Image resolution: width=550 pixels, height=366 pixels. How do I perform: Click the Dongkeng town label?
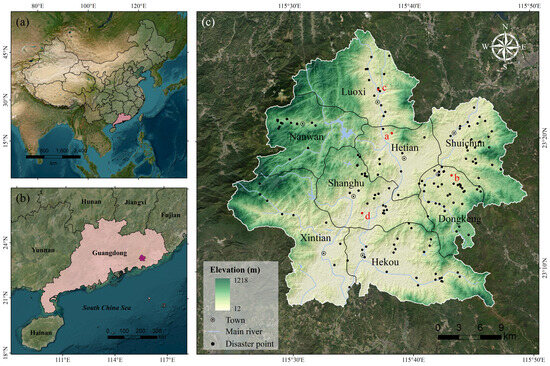[460, 219]
